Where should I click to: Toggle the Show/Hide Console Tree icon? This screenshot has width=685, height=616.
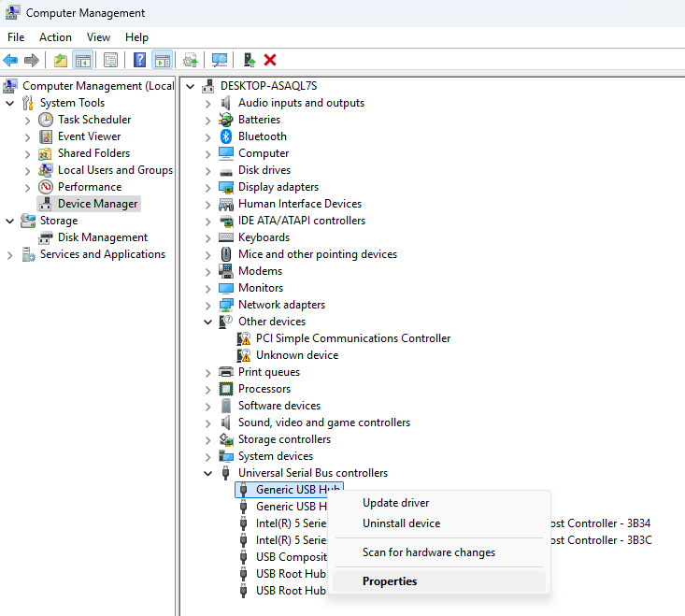83,60
